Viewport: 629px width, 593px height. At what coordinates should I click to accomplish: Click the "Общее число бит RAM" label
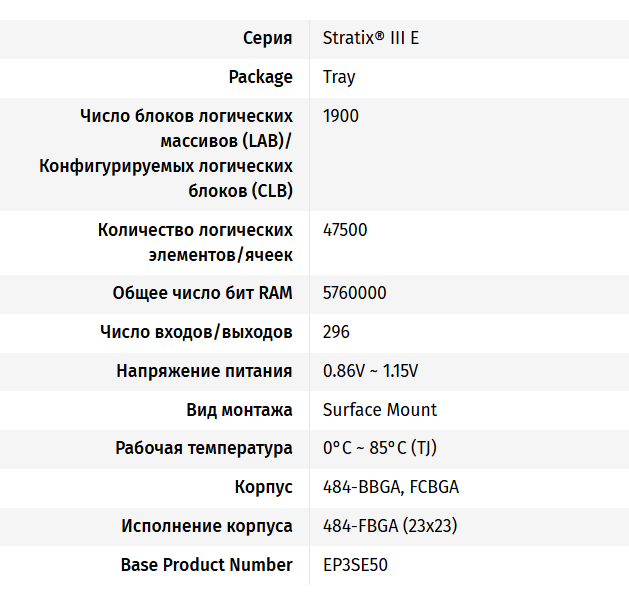202,293
